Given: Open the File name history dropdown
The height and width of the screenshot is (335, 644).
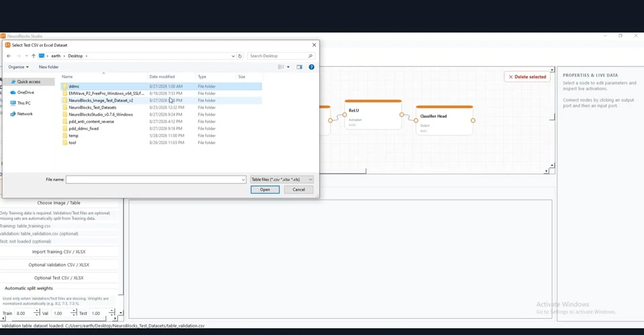Looking at the screenshot, I should click(243, 179).
